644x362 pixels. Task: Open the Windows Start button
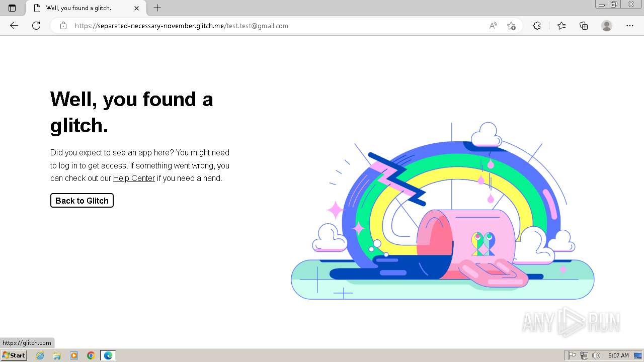tap(14, 355)
